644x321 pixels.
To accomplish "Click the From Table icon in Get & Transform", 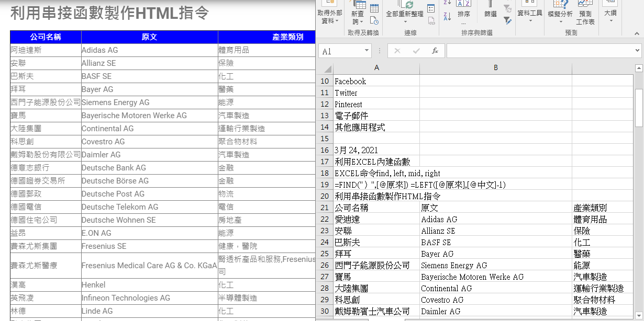I will click(374, 8).
